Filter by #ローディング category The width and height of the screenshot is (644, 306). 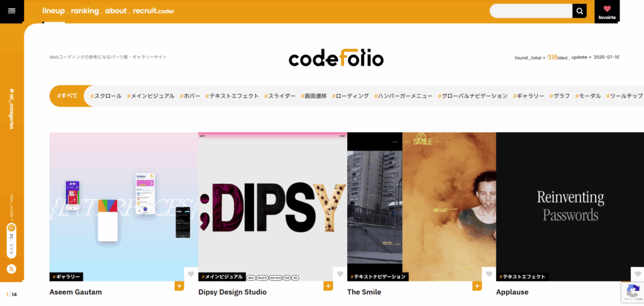(x=350, y=96)
